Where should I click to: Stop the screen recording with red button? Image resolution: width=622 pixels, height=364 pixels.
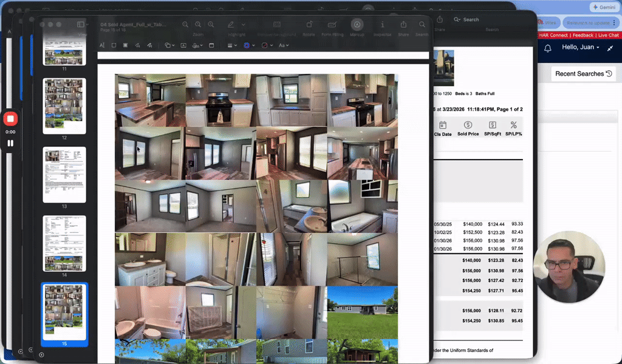point(10,119)
